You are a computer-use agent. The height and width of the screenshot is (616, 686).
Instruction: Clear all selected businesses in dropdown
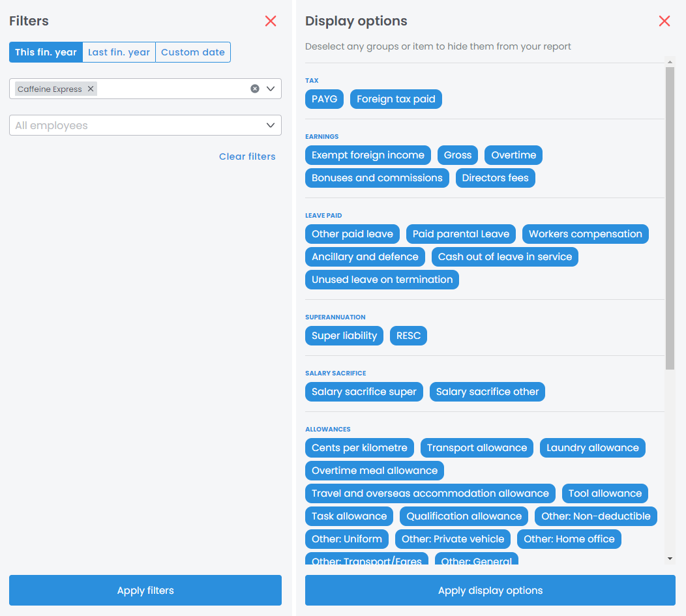pos(255,89)
